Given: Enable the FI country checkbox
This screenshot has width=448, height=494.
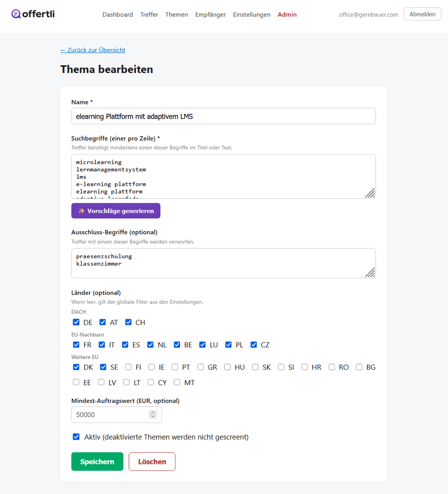Looking at the screenshot, I should click(x=128, y=367).
